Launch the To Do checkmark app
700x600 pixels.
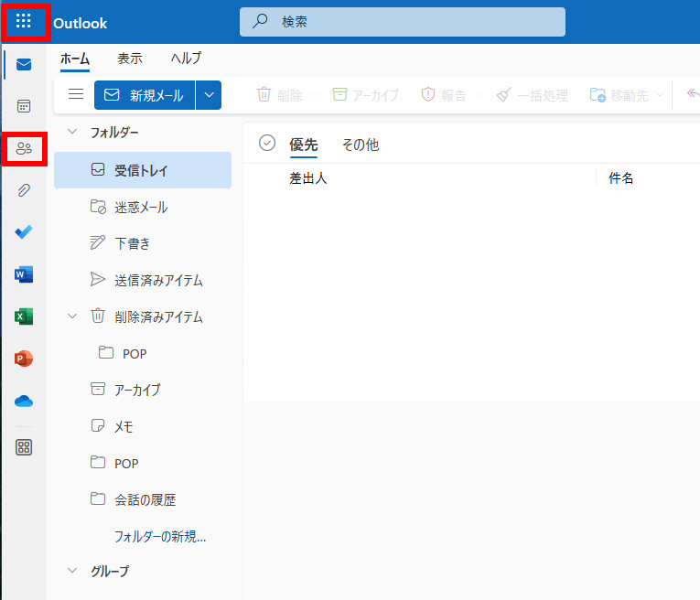[24, 232]
